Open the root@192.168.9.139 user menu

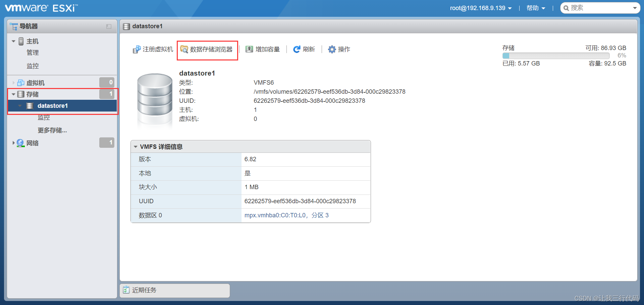pos(481,8)
